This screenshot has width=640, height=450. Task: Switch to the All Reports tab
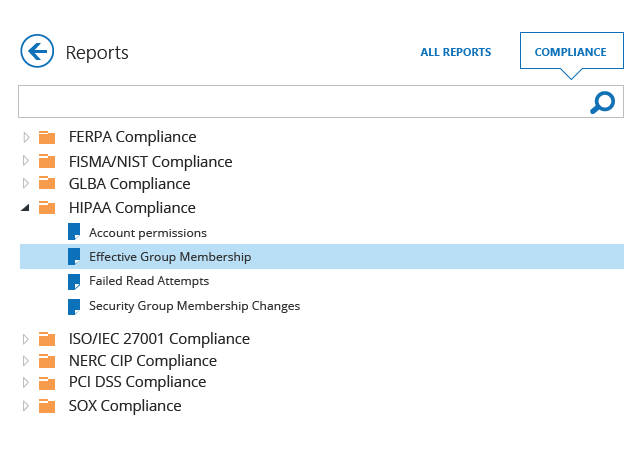[455, 52]
